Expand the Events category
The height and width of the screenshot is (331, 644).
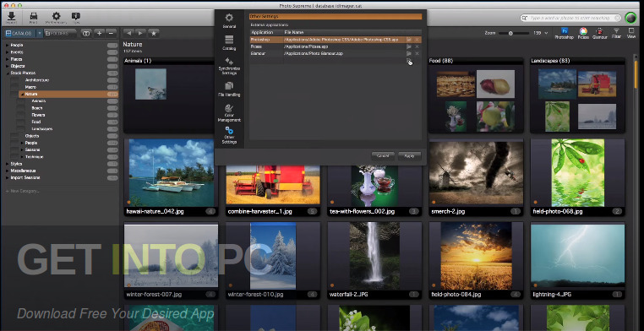(x=7, y=52)
